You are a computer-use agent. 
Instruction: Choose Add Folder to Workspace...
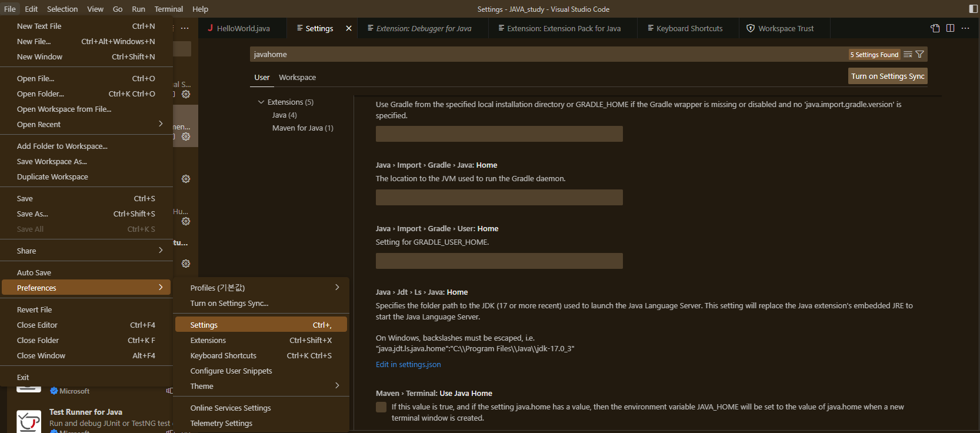click(86, 146)
